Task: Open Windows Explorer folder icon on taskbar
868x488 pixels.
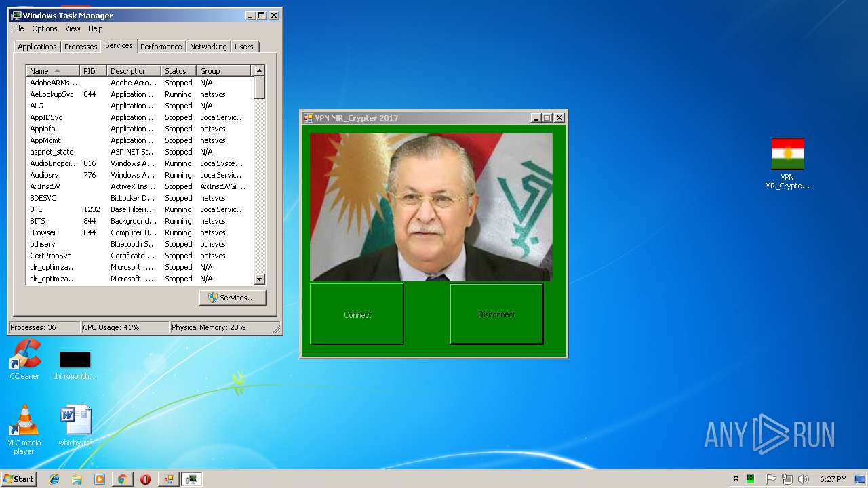Action: pyautogui.click(x=77, y=479)
